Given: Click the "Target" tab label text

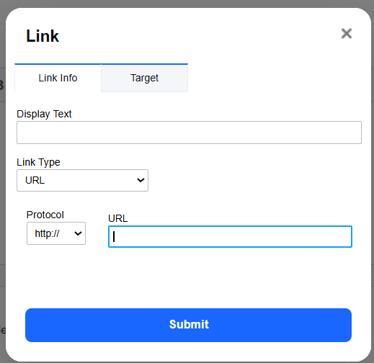Looking at the screenshot, I should (x=144, y=78).
